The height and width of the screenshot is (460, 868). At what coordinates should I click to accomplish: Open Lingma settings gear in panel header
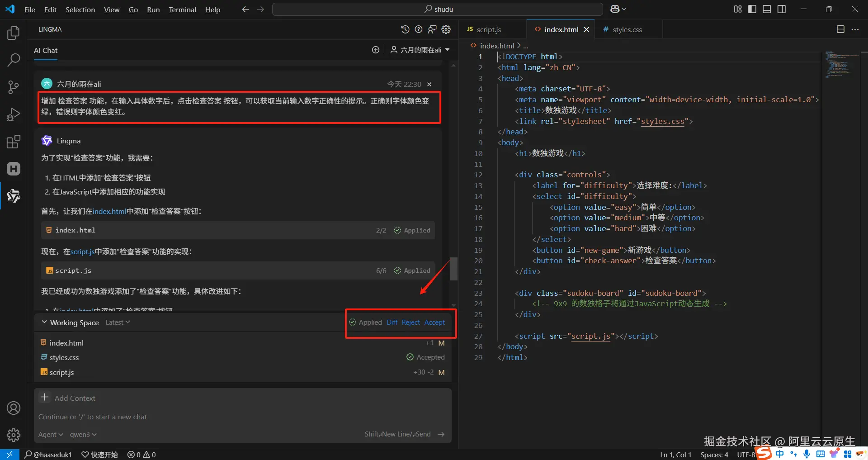tap(446, 29)
